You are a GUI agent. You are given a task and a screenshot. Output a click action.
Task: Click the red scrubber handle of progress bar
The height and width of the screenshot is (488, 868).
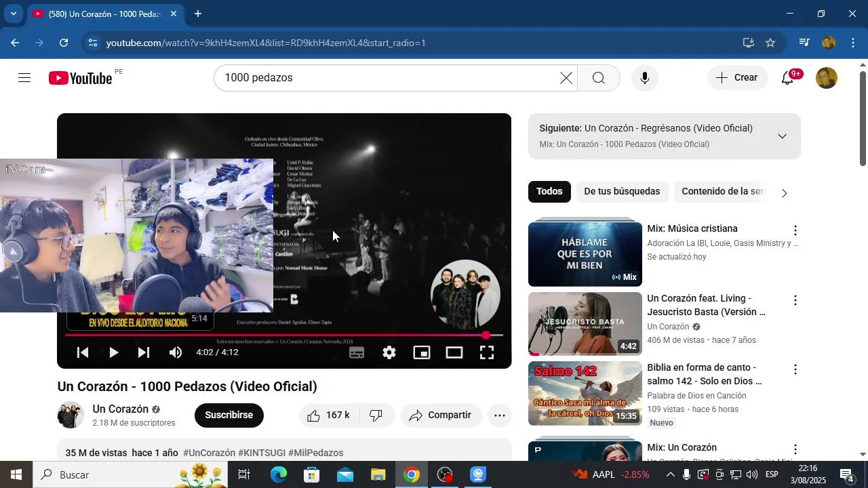coord(486,335)
